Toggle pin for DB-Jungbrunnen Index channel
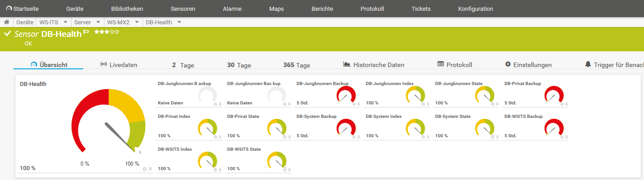644x180 pixels. point(428,104)
